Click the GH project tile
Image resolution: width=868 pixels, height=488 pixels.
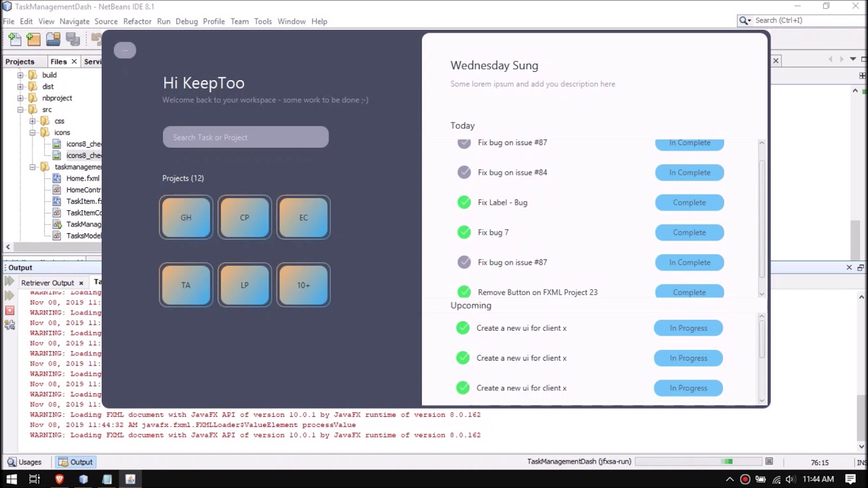[x=186, y=218]
